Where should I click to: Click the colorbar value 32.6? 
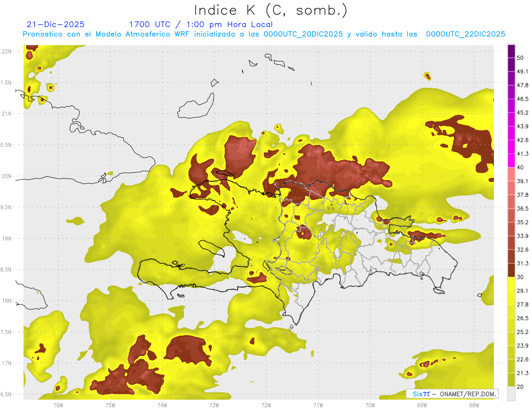pos(522,250)
